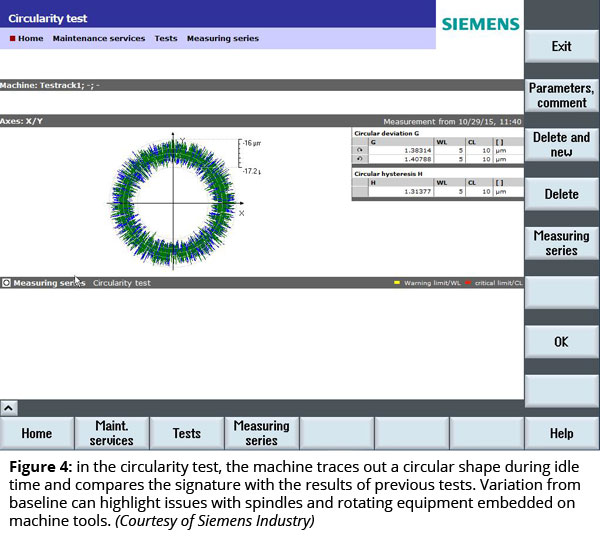Click Measurement from 10/29/15 timestamp
Screen dimensions: 600x540
pos(452,122)
